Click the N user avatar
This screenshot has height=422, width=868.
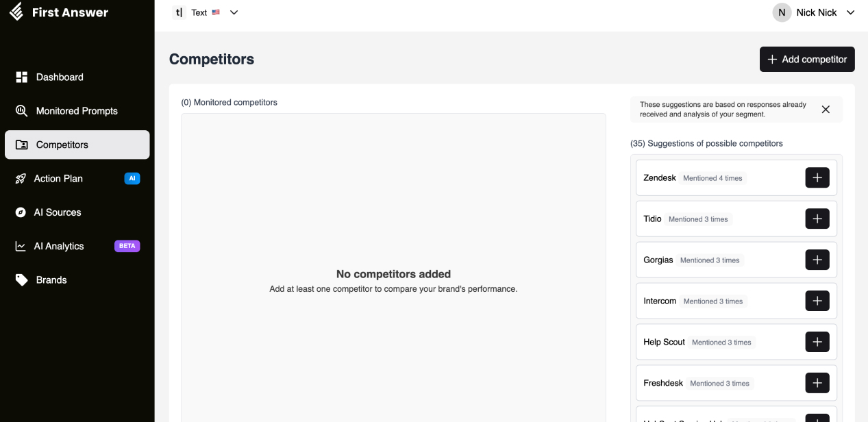tap(782, 12)
